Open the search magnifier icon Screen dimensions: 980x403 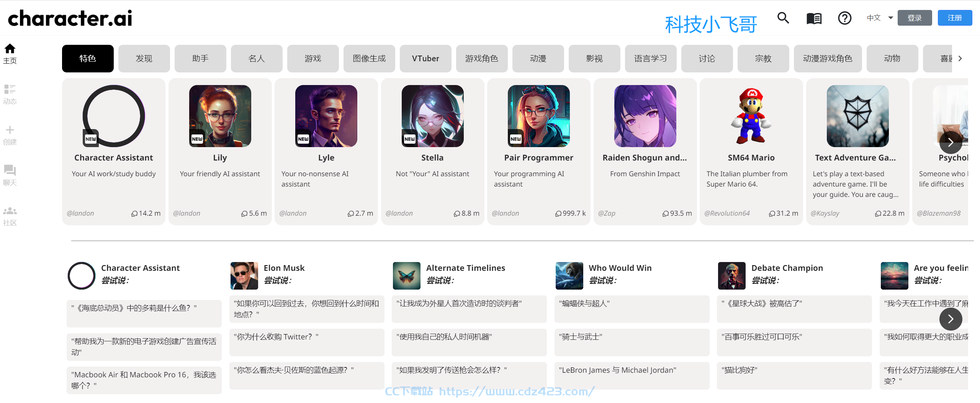click(783, 18)
